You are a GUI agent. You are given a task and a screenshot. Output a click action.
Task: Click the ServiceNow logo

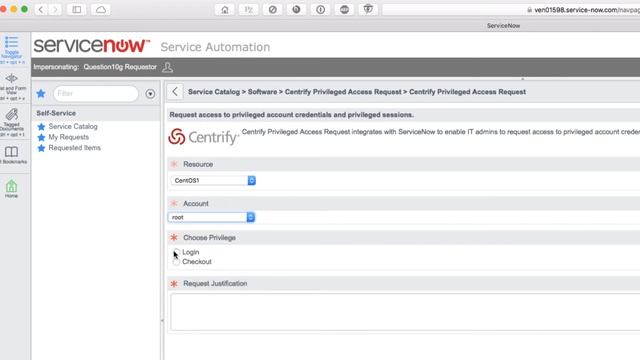(x=92, y=45)
